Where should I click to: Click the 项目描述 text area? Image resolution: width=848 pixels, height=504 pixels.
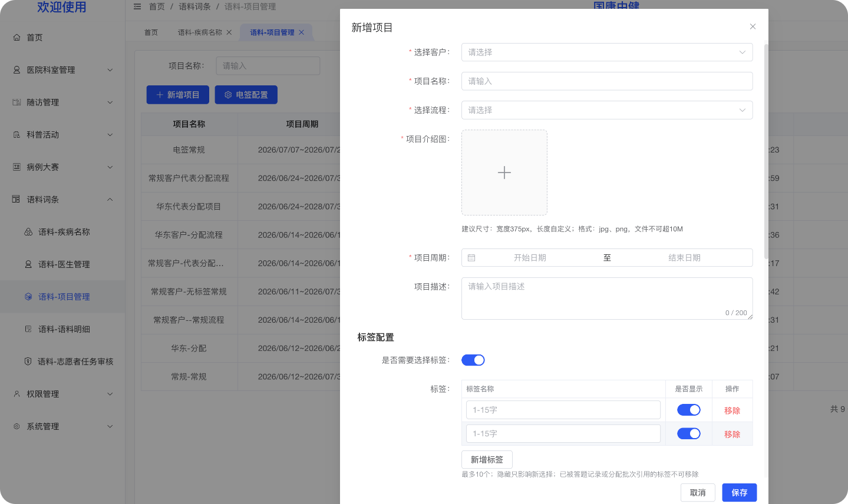click(607, 299)
